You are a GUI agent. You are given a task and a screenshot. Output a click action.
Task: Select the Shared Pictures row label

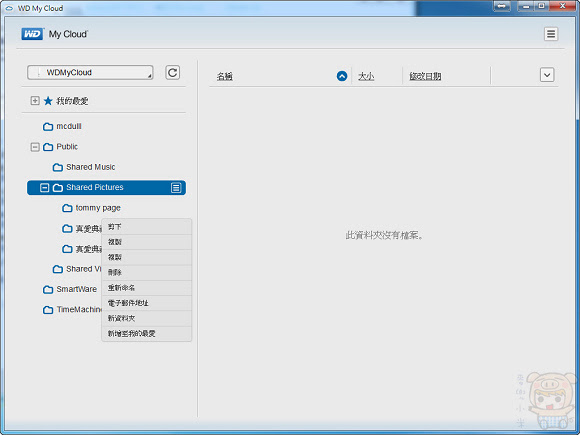(95, 187)
